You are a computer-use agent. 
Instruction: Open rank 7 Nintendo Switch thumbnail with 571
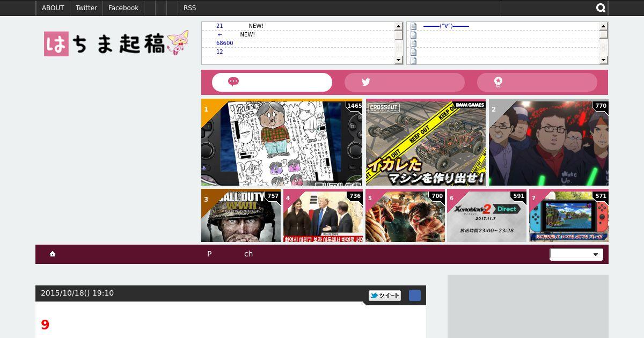569,215
